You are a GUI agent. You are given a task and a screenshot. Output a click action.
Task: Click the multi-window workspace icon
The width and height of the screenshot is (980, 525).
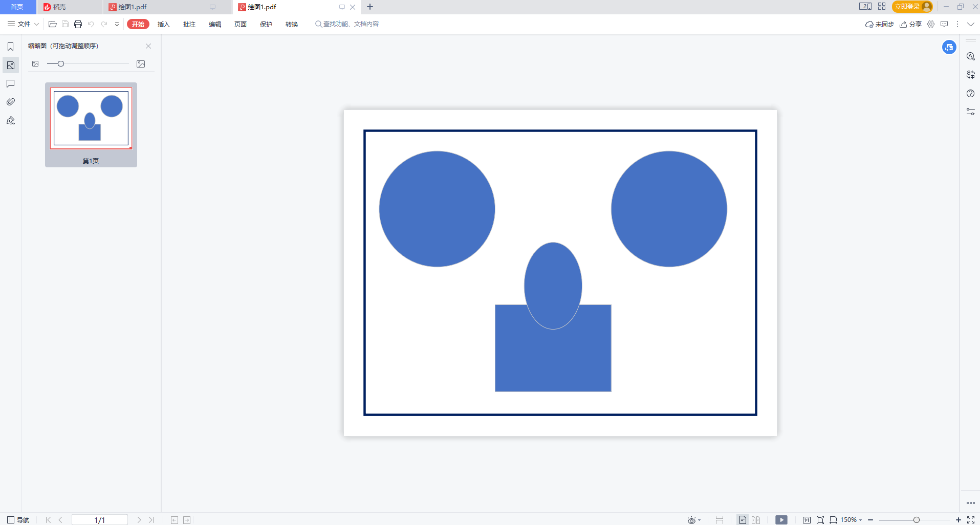point(865,7)
